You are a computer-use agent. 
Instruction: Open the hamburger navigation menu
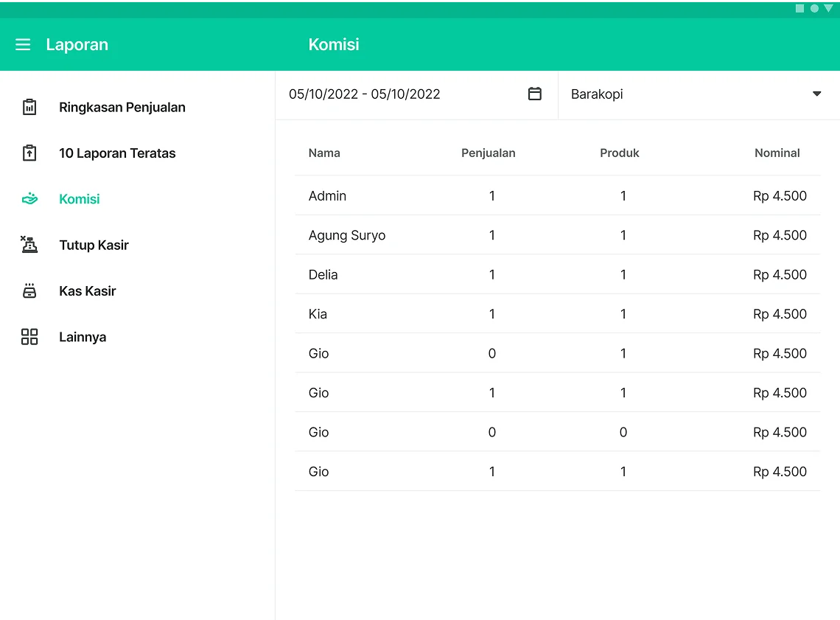coord(23,45)
